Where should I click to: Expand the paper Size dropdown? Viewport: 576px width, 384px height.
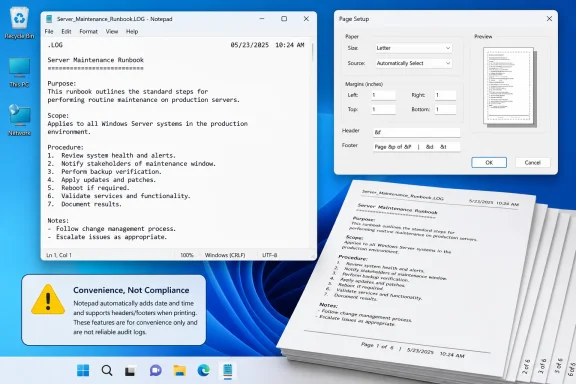point(413,48)
